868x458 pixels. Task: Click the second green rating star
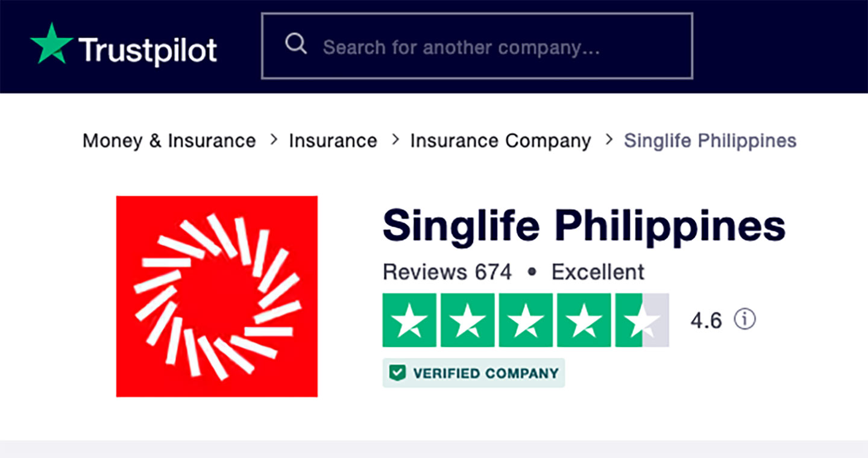[x=468, y=320]
